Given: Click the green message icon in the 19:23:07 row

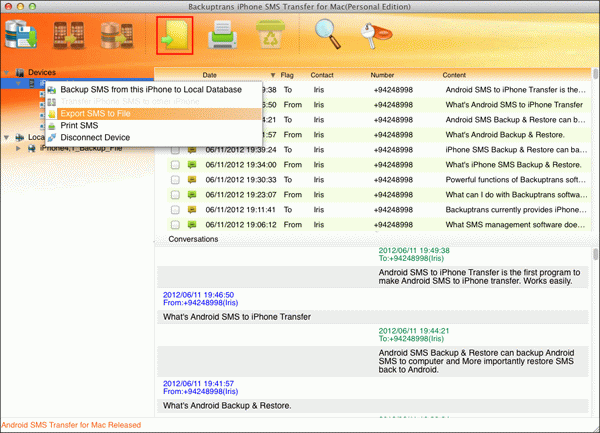Looking at the screenshot, I should point(192,195).
